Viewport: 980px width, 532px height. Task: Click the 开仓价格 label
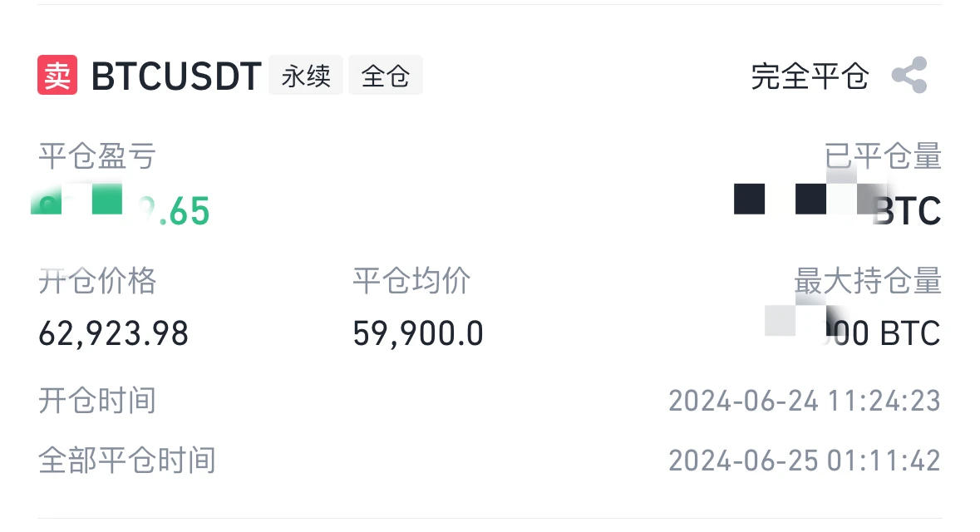click(x=97, y=281)
